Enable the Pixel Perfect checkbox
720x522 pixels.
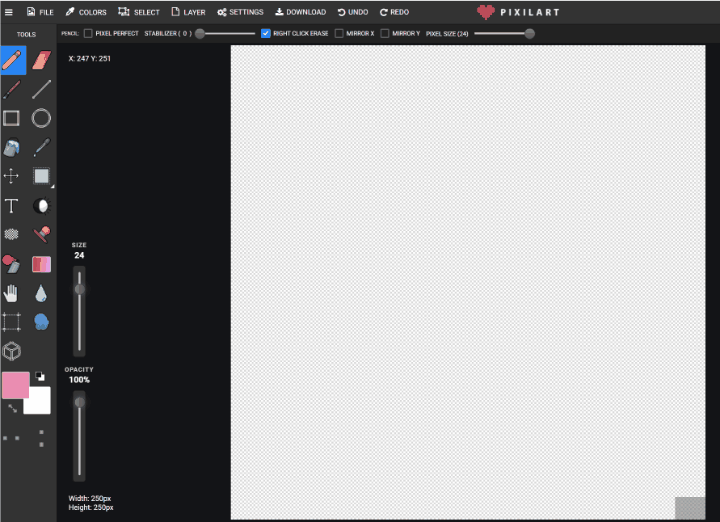(x=88, y=34)
